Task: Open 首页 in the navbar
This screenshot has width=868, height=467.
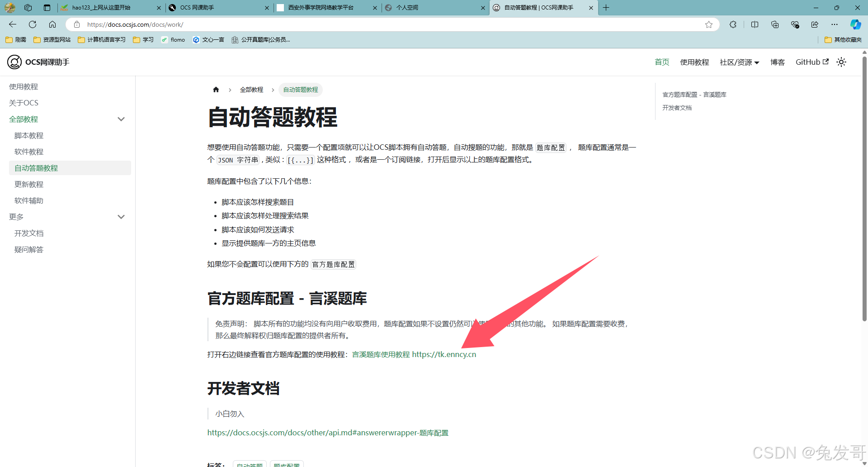Action: tap(662, 62)
